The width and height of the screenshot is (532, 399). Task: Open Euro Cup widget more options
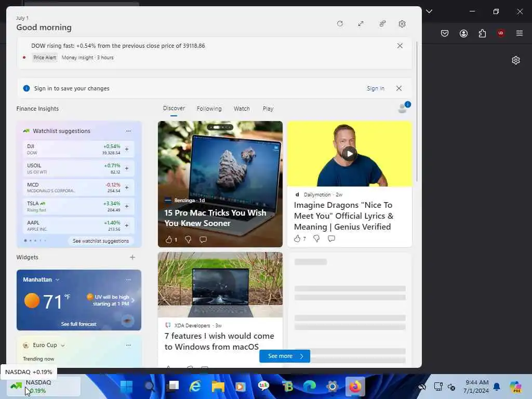click(x=128, y=345)
